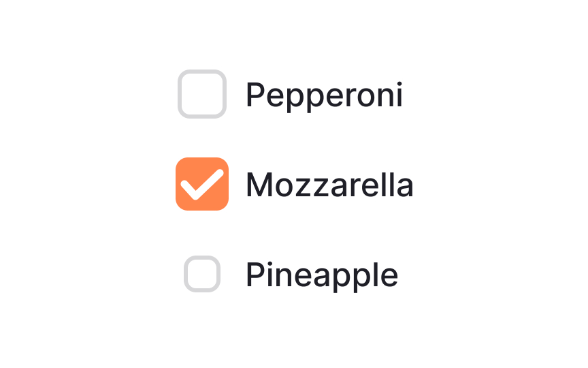Add Pepperoni by clicking its name
The height and width of the screenshot is (368, 588).
(x=325, y=96)
